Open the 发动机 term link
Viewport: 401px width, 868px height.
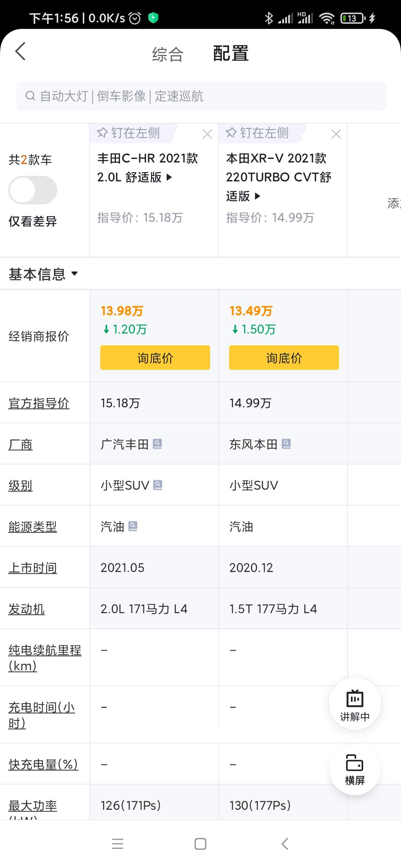coord(27,609)
